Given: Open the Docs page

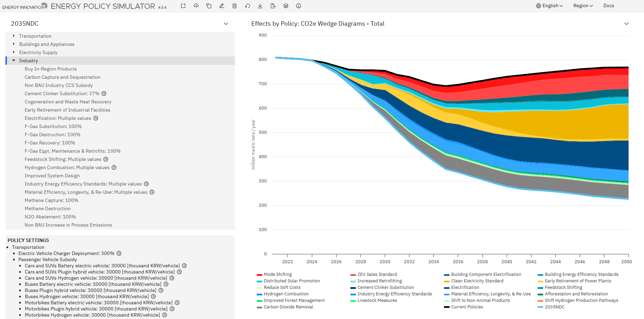Looking at the screenshot, I should point(608,5).
